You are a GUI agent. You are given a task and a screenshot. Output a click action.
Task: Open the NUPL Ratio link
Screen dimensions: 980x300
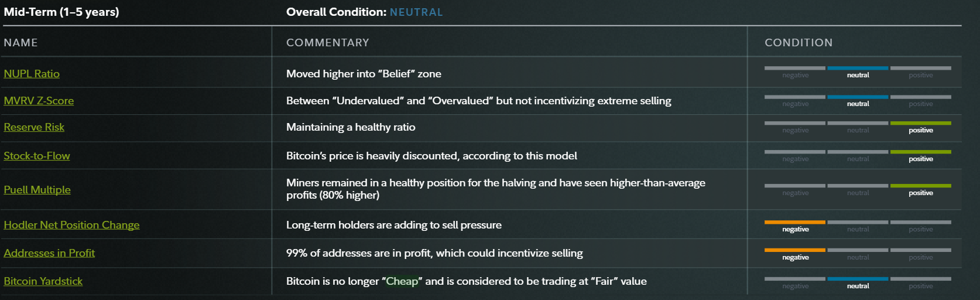[x=32, y=74]
